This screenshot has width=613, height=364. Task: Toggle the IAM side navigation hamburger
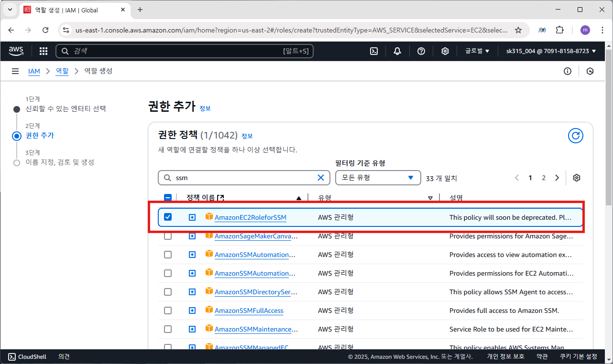[x=15, y=71]
